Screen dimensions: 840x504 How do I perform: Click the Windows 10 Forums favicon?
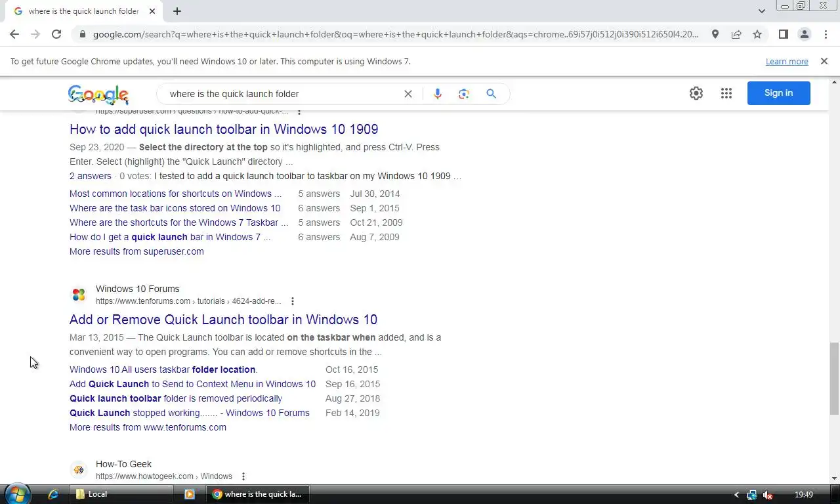[79, 295]
